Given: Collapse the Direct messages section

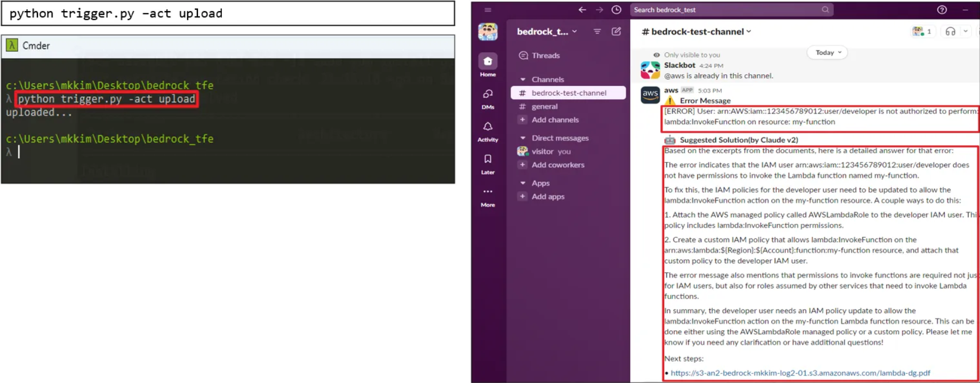Looking at the screenshot, I should pos(523,138).
